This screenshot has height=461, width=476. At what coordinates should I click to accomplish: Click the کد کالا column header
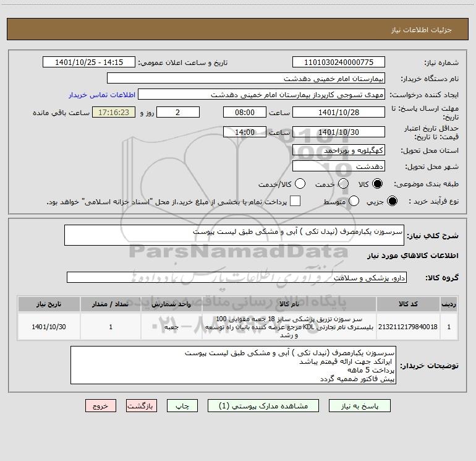408,304
